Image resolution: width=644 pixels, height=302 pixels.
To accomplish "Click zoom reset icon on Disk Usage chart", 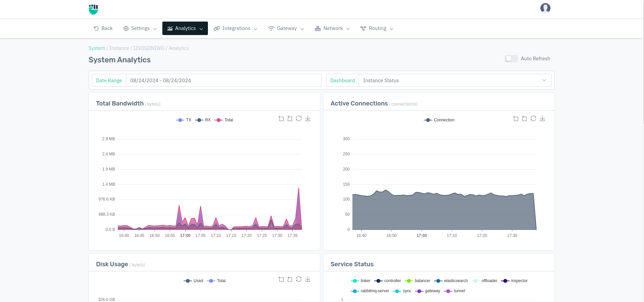I will tap(290, 279).
